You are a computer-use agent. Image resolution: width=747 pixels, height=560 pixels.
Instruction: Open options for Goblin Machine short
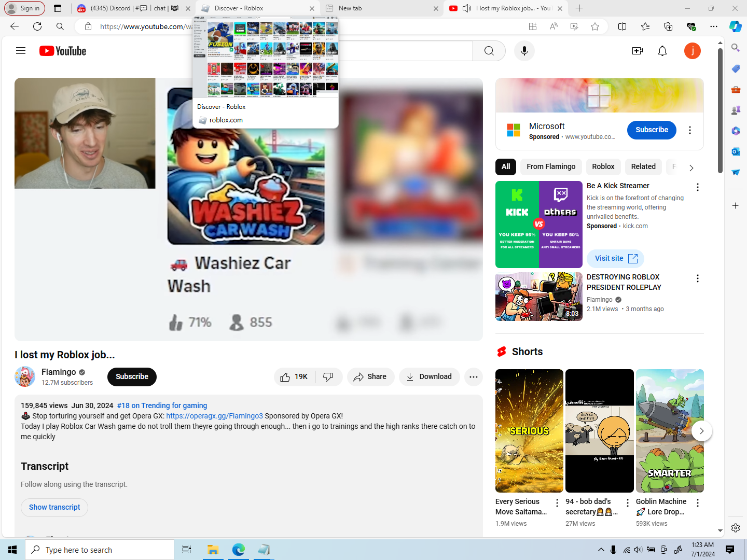pyautogui.click(x=698, y=503)
